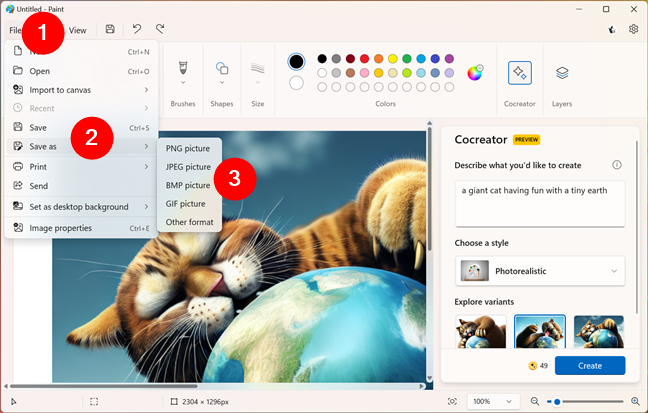The width and height of the screenshot is (648, 413).
Task: Click the Redo arrow icon
Action: pos(160,29)
